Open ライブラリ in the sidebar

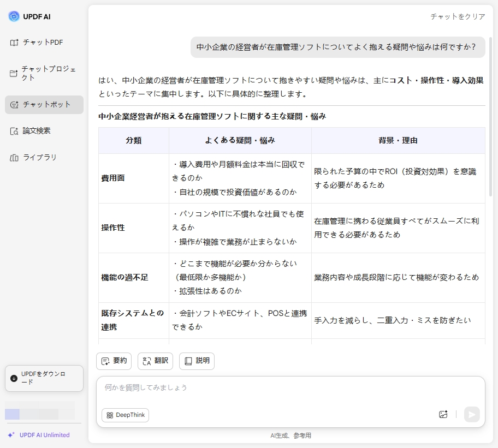coord(44,158)
